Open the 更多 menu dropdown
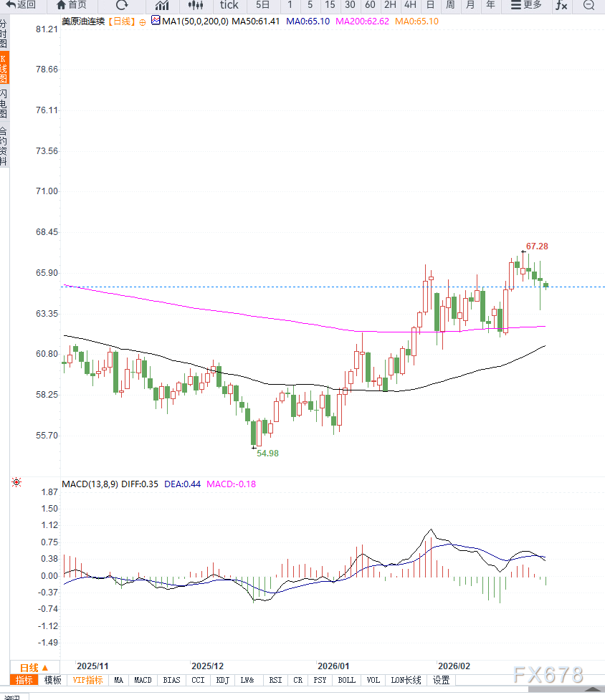The height and width of the screenshot is (700, 605). 527,5
